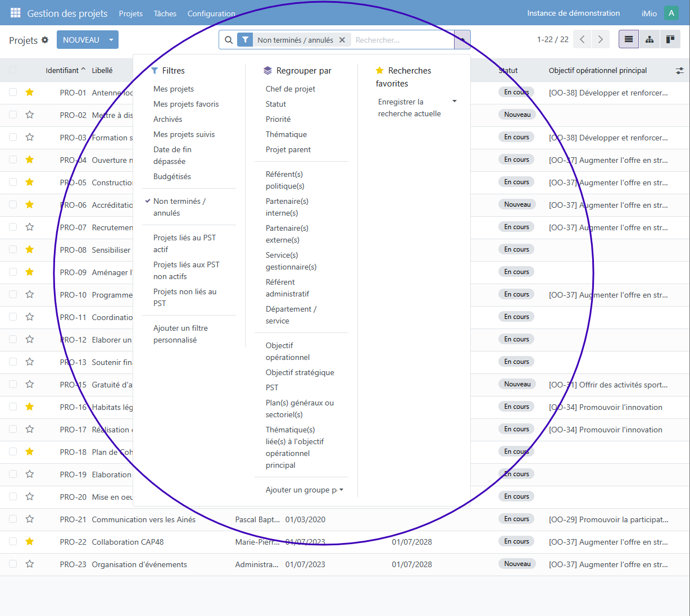Toggle favorite star for PRO-02
The image size is (690, 616).
click(30, 115)
